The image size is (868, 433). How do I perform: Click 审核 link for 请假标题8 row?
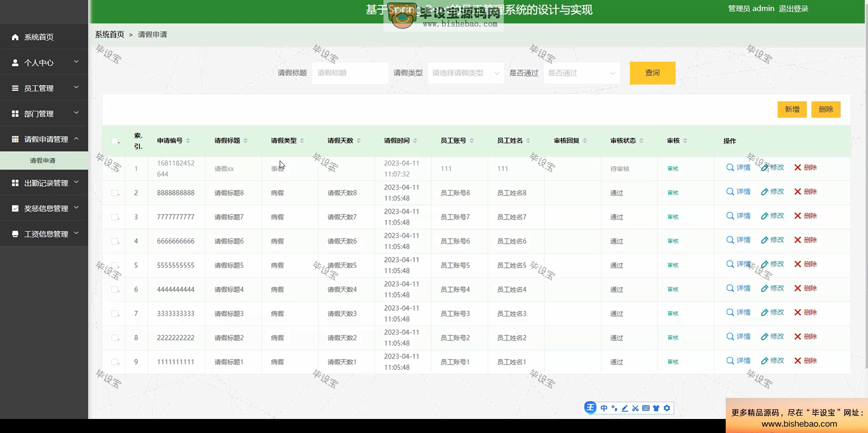[673, 193]
